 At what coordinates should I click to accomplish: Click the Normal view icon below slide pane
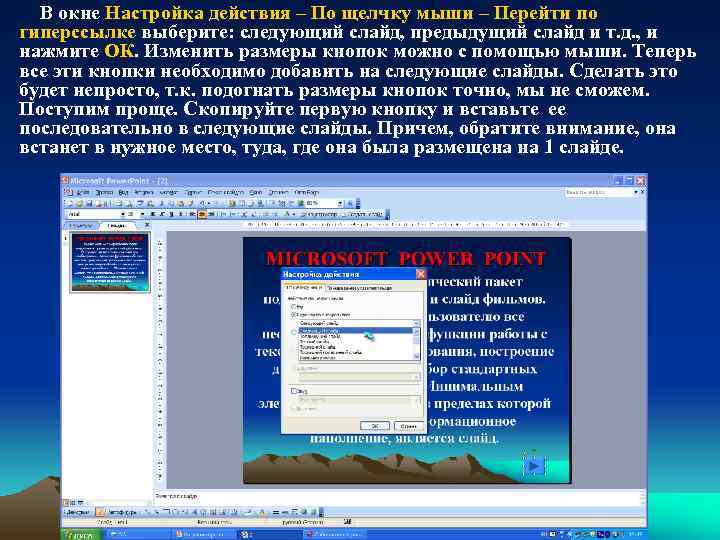click(x=66, y=503)
